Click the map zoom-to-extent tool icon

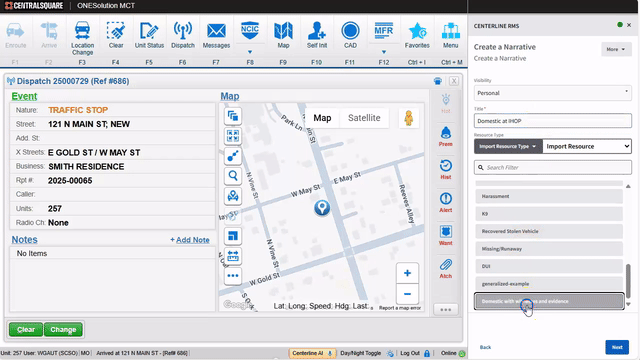[x=233, y=136]
